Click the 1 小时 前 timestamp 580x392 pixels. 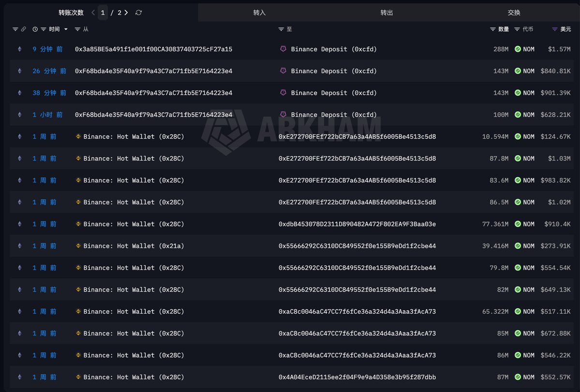pyautogui.click(x=47, y=114)
